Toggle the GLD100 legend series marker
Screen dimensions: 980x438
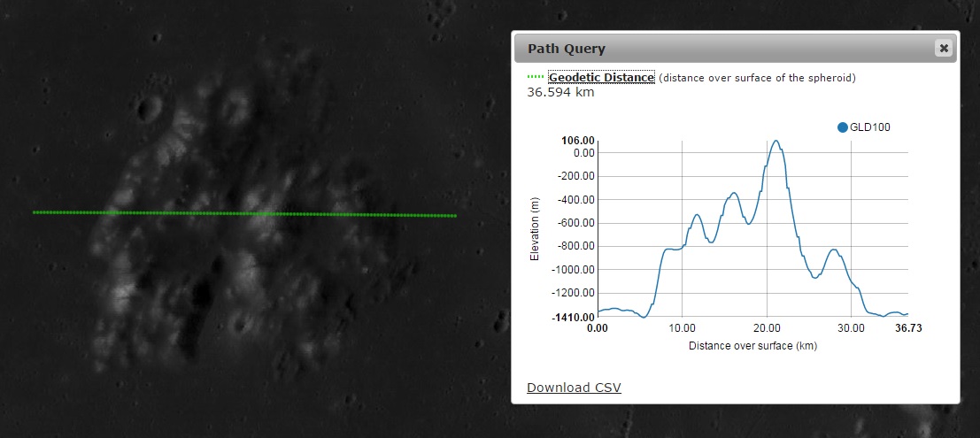(x=843, y=127)
